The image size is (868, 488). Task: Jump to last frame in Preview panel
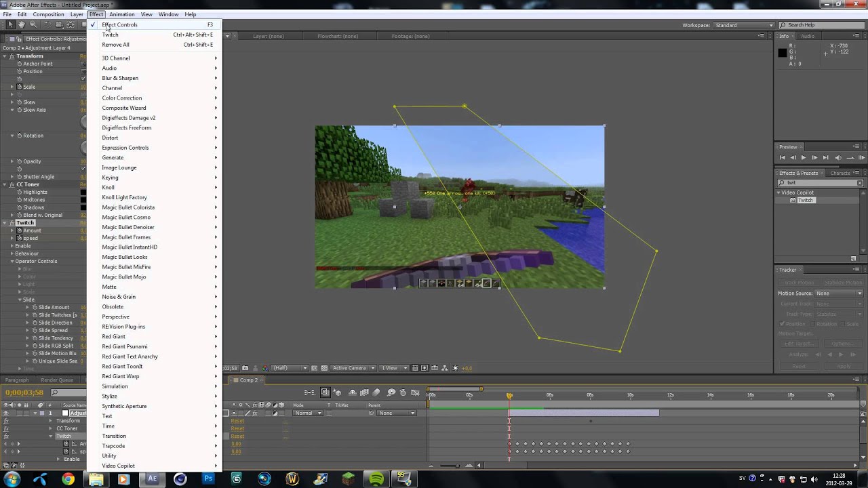click(x=825, y=157)
